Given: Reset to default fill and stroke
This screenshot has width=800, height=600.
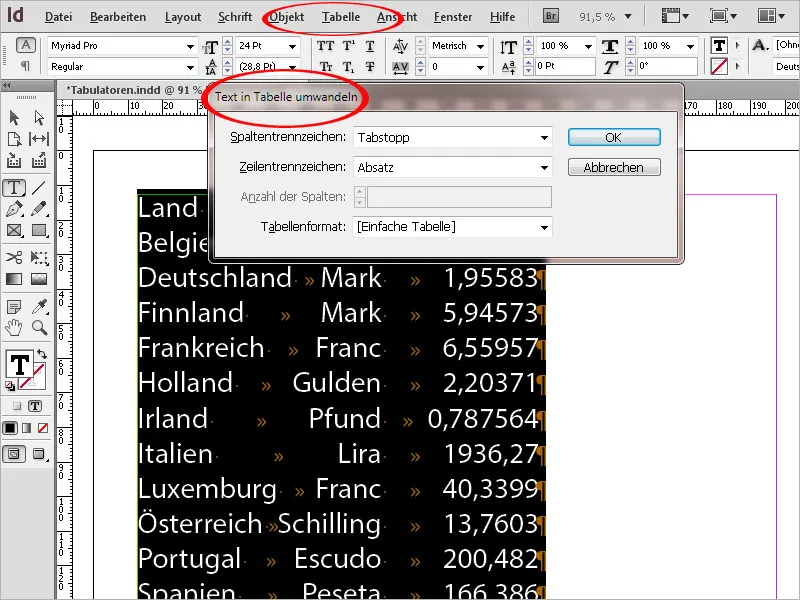Looking at the screenshot, I should (10, 387).
